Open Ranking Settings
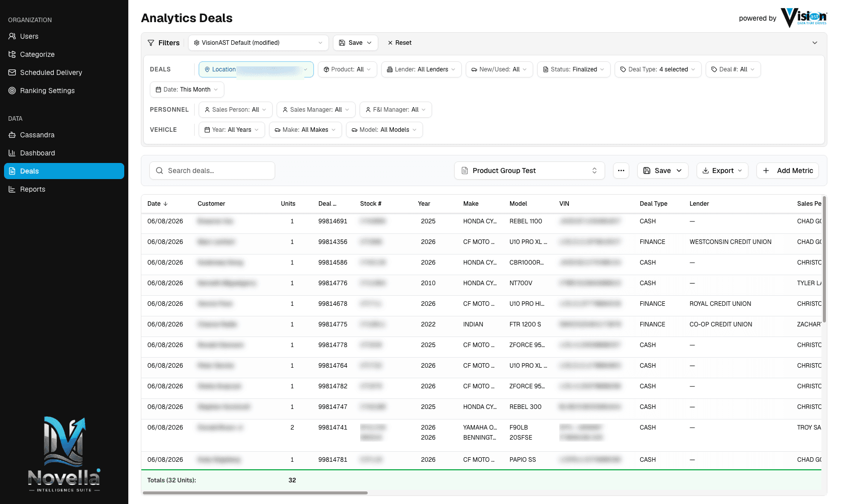This screenshot has height=504, width=845. 64,91
